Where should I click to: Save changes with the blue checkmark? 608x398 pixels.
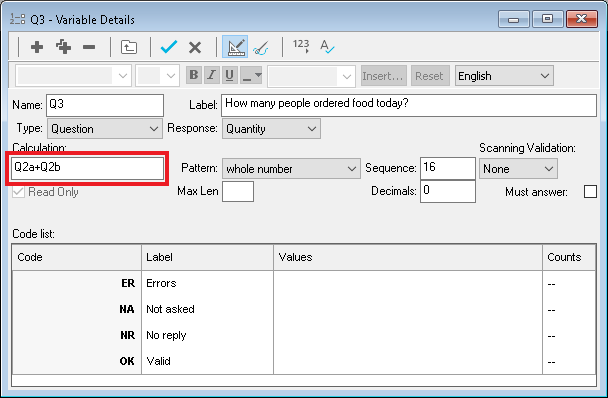169,47
